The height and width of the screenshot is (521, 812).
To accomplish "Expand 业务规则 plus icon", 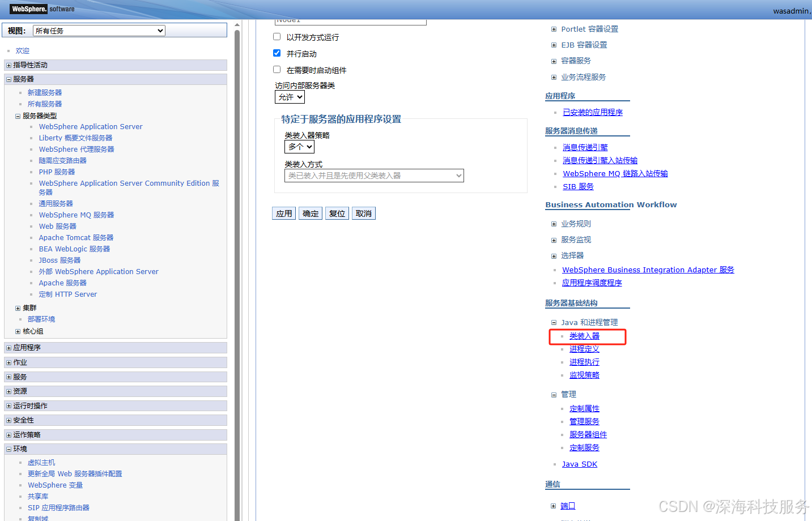I will [554, 224].
